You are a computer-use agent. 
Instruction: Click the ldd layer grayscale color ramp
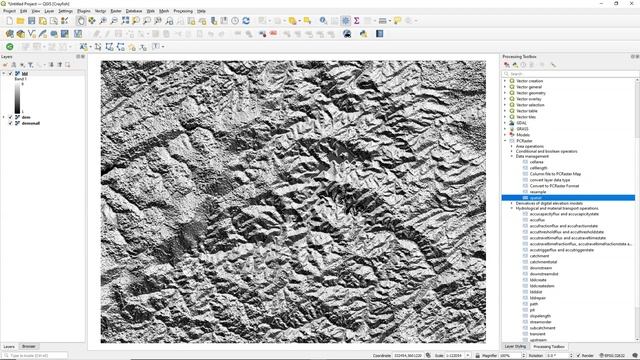(x=17, y=98)
